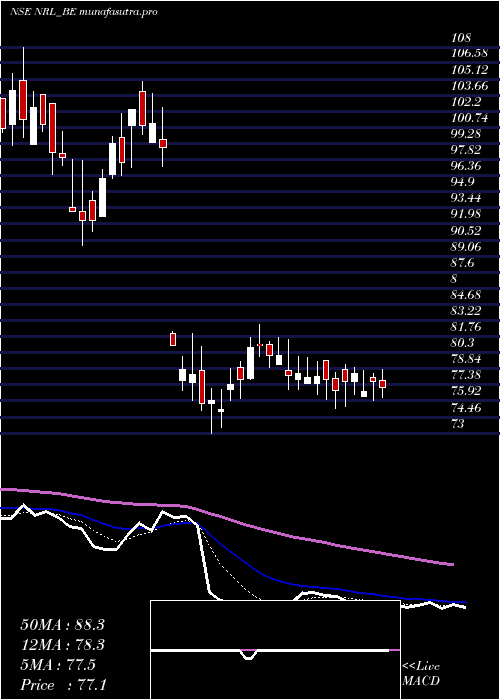The height and width of the screenshot is (700, 500).
Task: Click the 50MA : 88.3 readout
Action: [x=62, y=625]
